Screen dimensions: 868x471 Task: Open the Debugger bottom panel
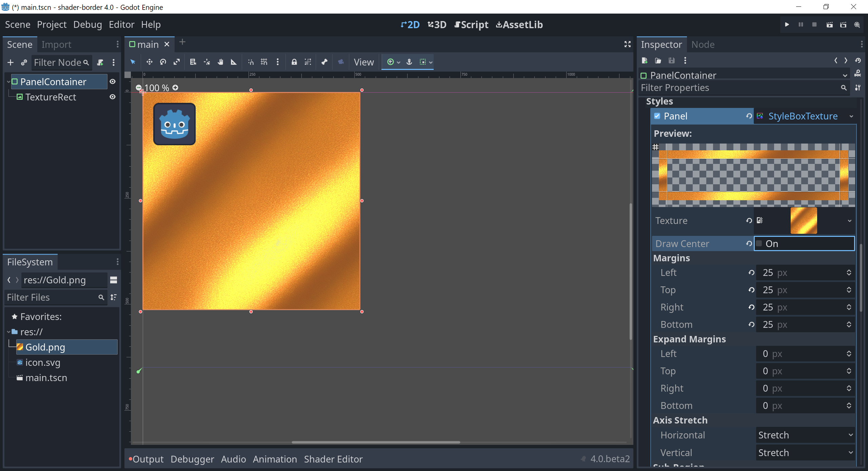tap(192, 459)
